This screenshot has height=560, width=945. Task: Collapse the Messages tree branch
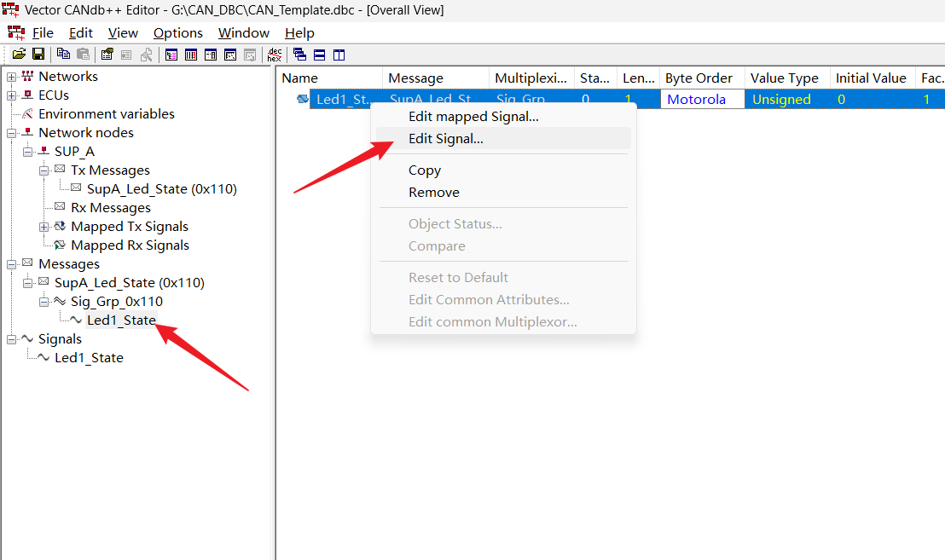tap(11, 264)
